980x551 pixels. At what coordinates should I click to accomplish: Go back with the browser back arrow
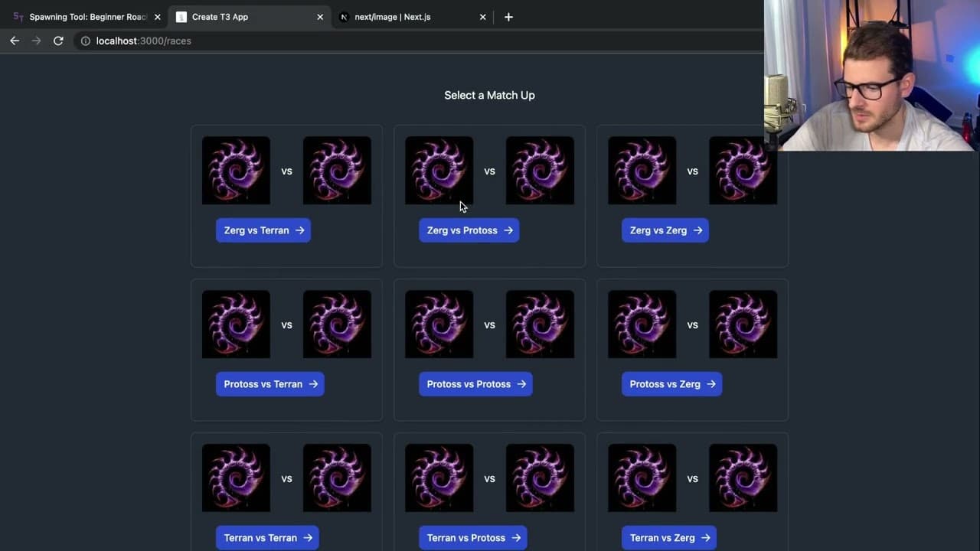click(15, 41)
